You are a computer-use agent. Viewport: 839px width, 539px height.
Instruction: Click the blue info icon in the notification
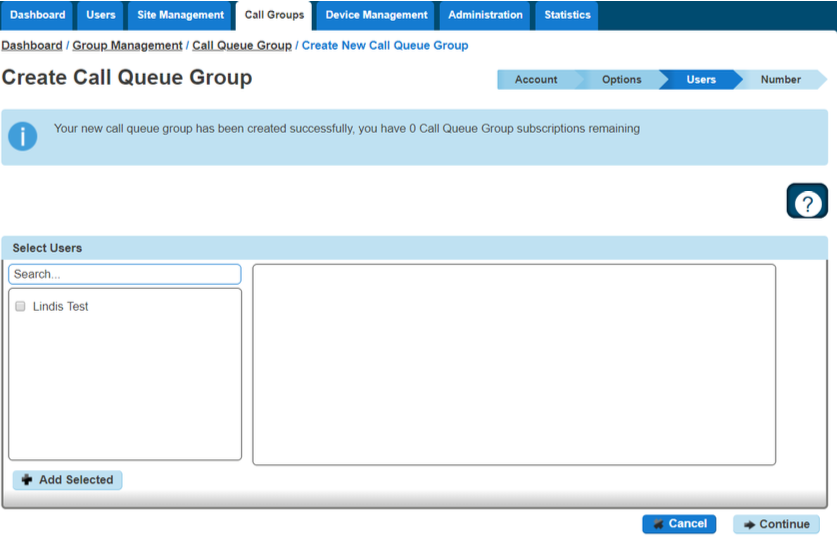click(x=22, y=136)
